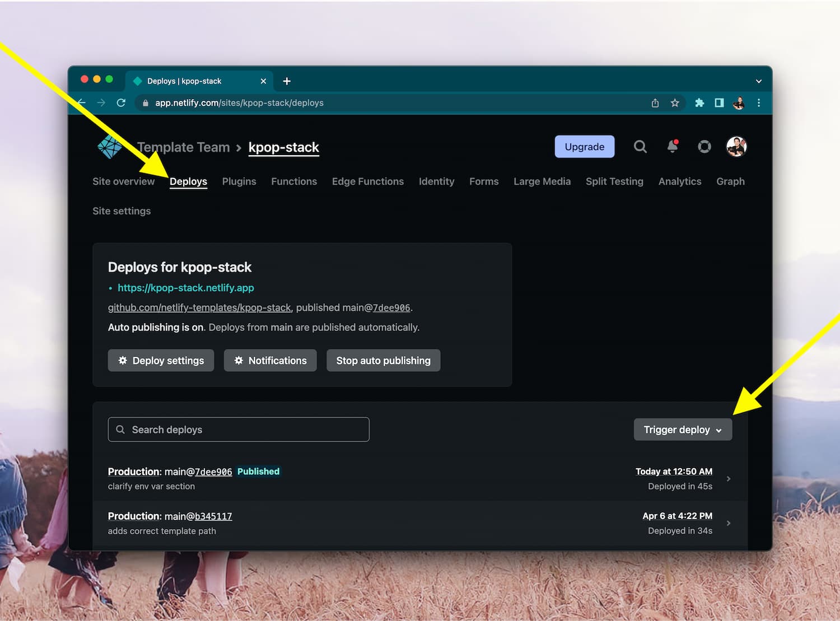Open Deploy settings

(x=161, y=361)
